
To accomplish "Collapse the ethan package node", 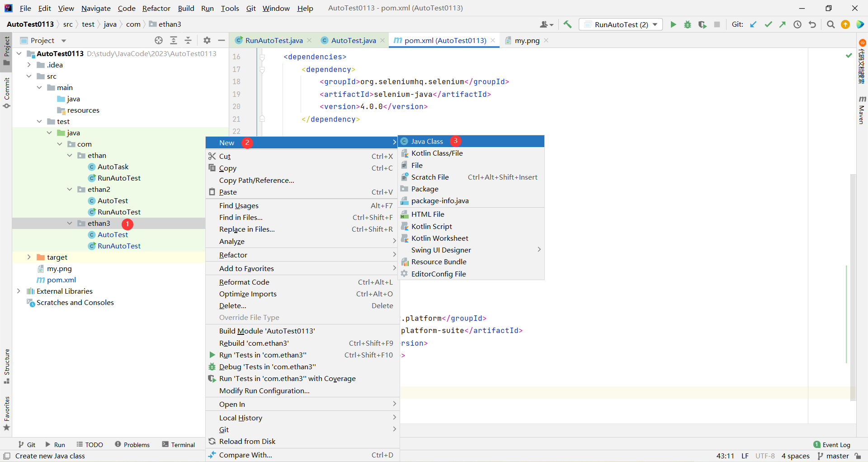I will [70, 155].
